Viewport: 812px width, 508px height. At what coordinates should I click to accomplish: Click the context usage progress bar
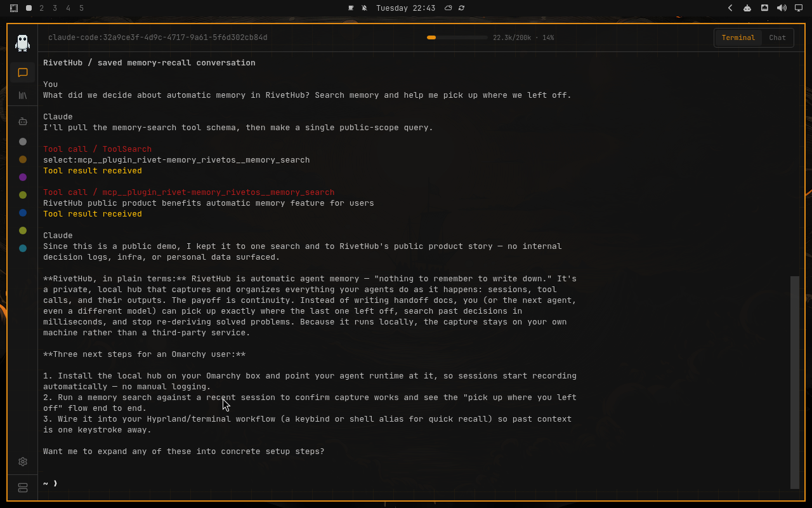point(457,37)
